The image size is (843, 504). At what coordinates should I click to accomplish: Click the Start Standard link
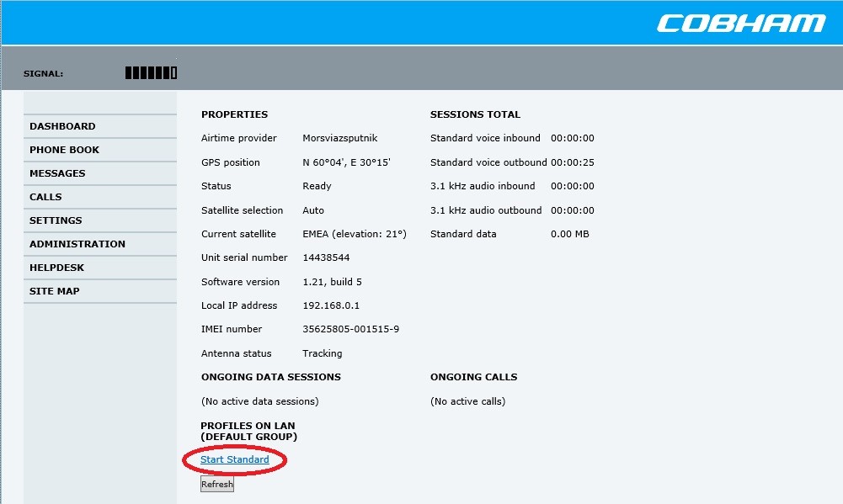click(x=235, y=459)
